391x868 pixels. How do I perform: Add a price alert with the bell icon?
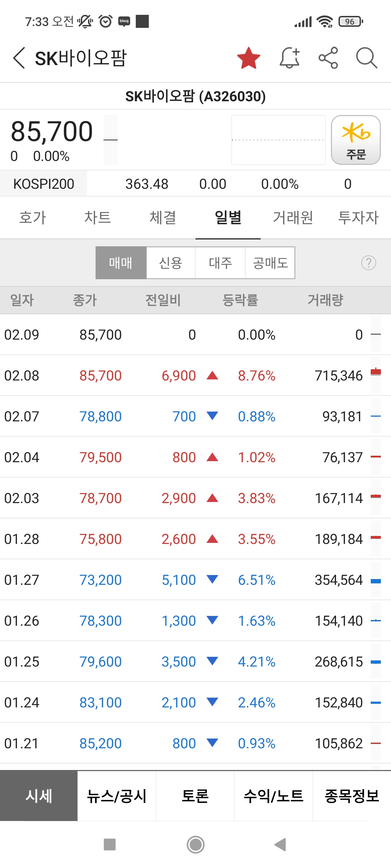pyautogui.click(x=290, y=58)
